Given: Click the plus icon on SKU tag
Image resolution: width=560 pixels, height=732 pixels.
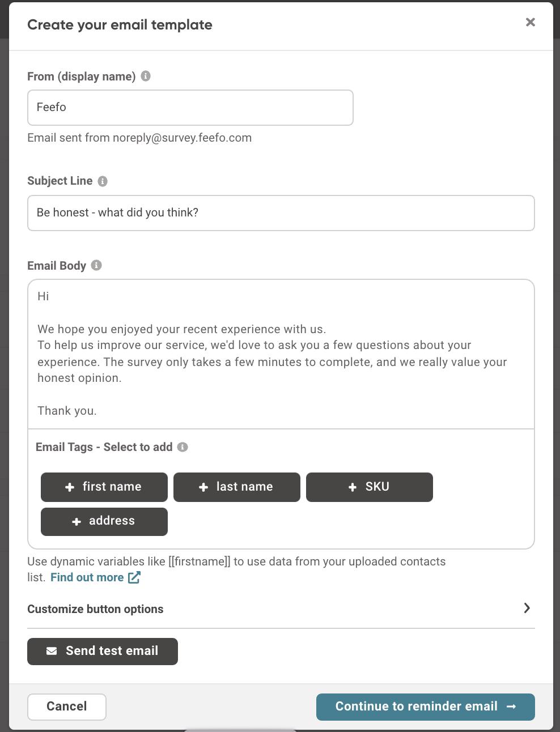Looking at the screenshot, I should [x=353, y=487].
